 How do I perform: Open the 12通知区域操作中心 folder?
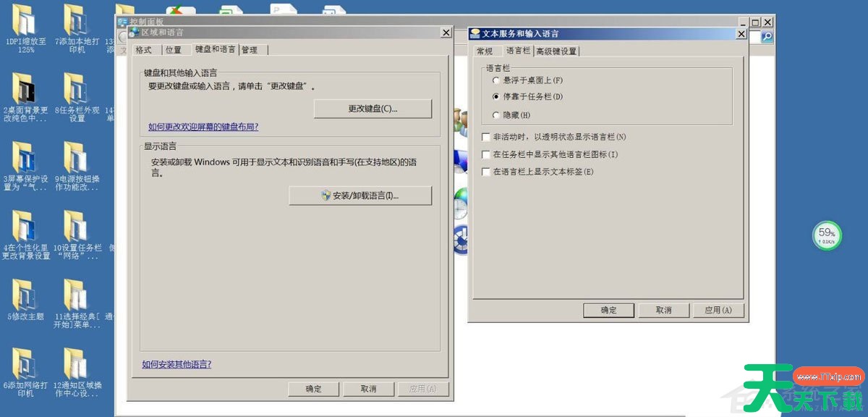pos(76,373)
